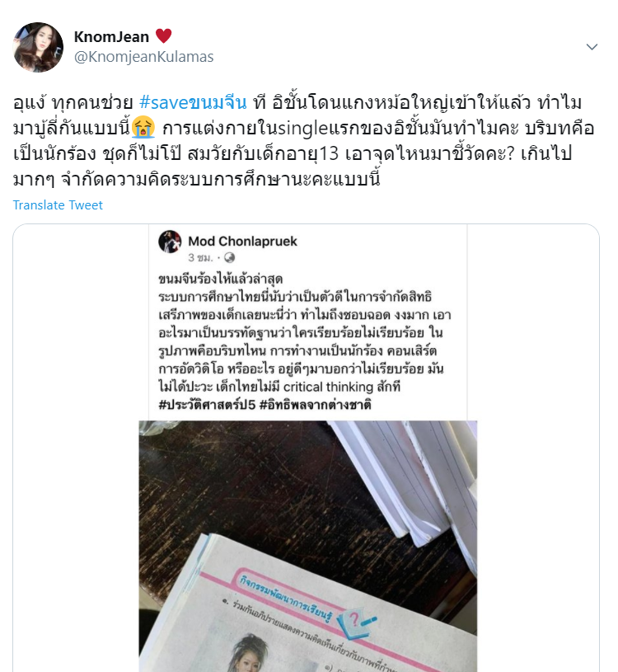Click the red heart next to KnomJean
This screenshot has height=672, width=618.
click(x=163, y=36)
